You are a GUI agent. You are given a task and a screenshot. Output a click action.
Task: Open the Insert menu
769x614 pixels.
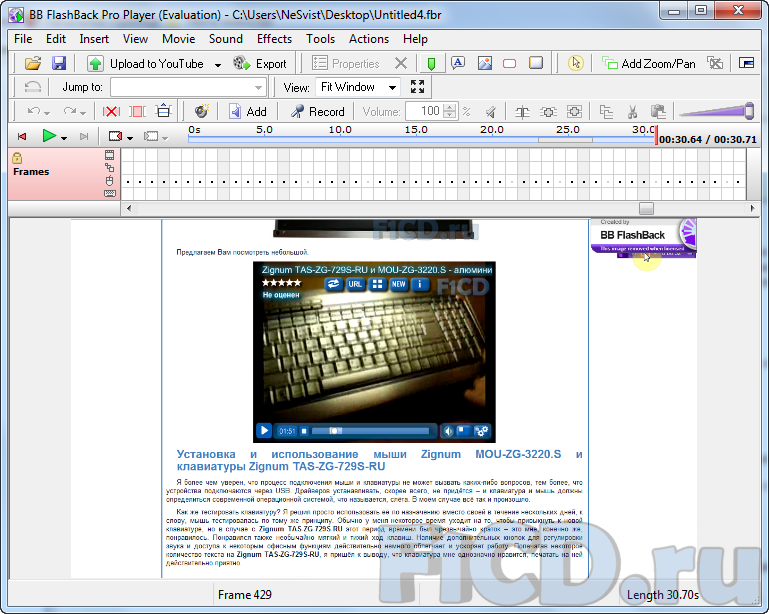coord(94,39)
